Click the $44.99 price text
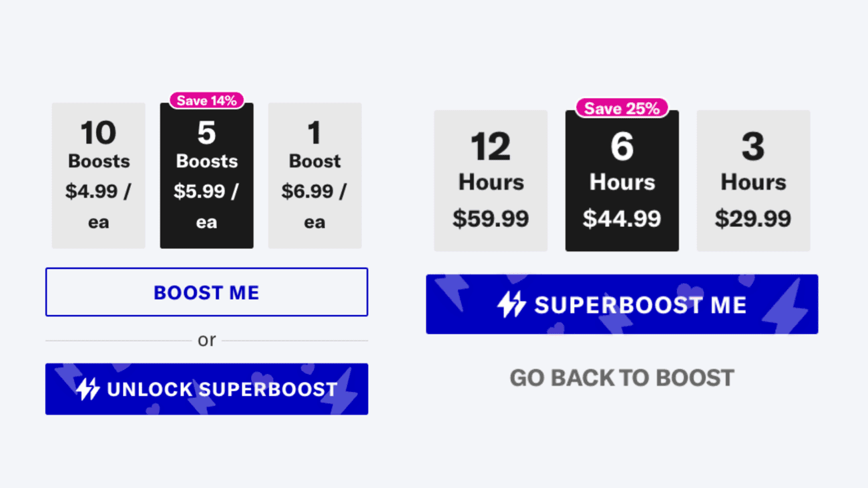Screen dimensions: 868x488 [622, 218]
